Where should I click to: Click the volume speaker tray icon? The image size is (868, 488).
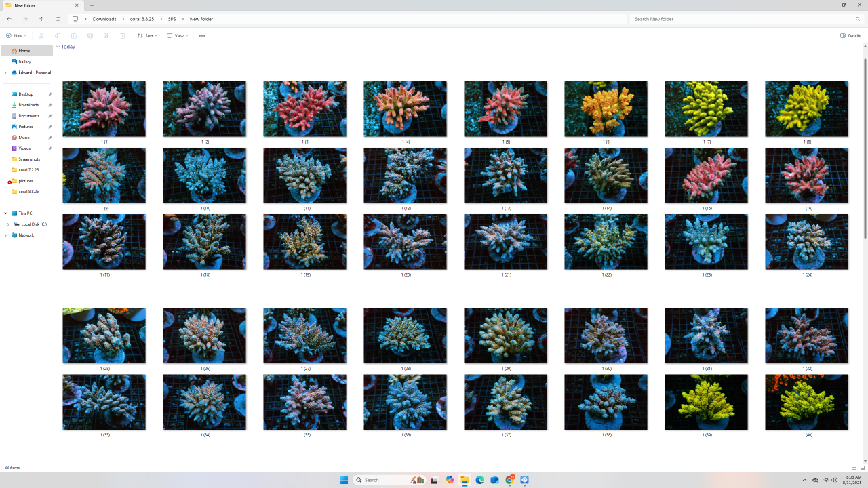tap(833, 480)
